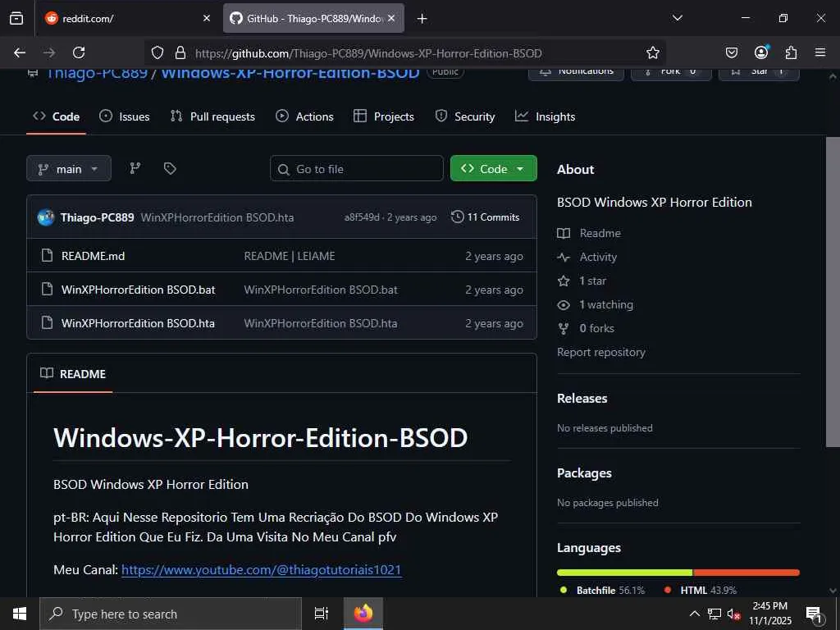Click the taskbar Type here to search box

click(171, 614)
